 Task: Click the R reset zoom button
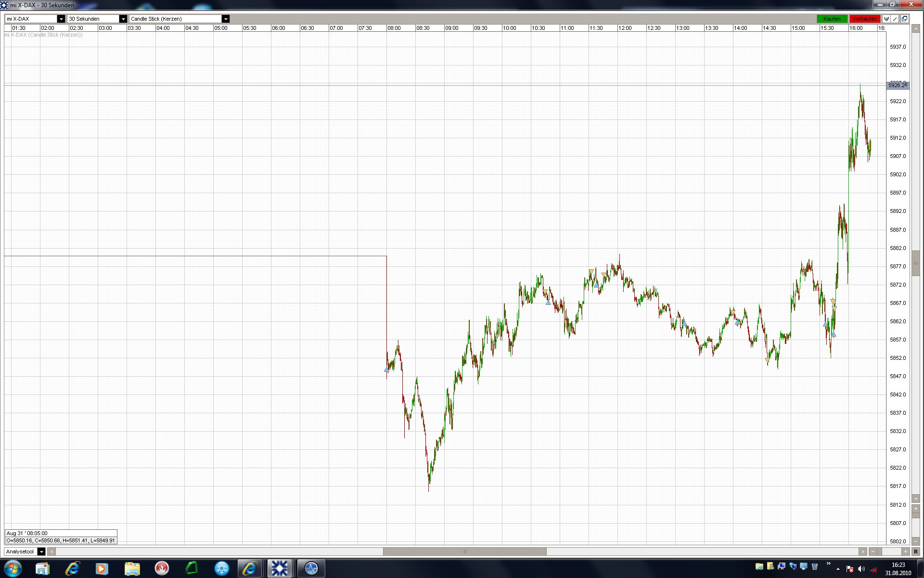tap(916, 552)
